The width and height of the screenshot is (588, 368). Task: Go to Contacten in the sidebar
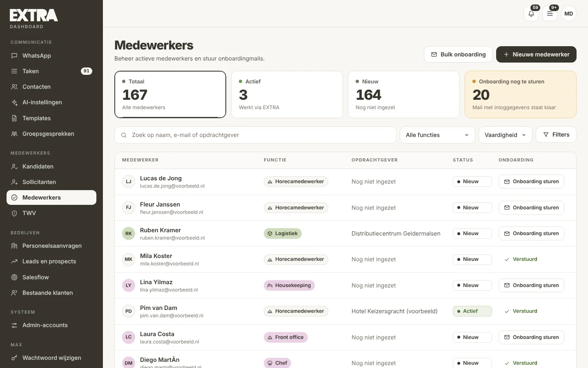pyautogui.click(x=51, y=87)
